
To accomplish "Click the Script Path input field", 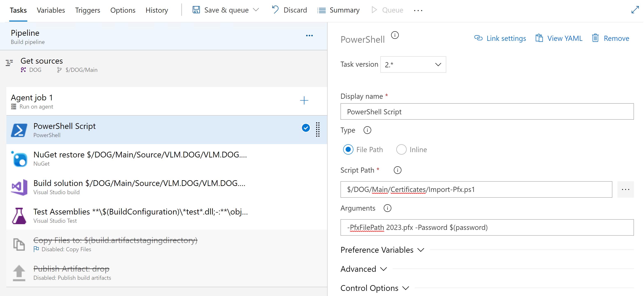I will pos(476,189).
